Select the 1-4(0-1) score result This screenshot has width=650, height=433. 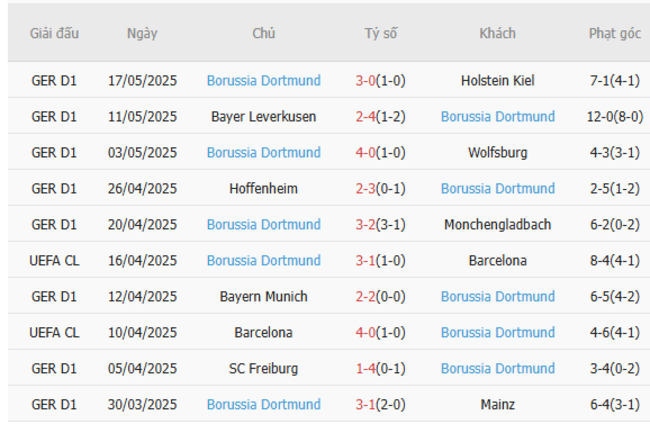[380, 368]
